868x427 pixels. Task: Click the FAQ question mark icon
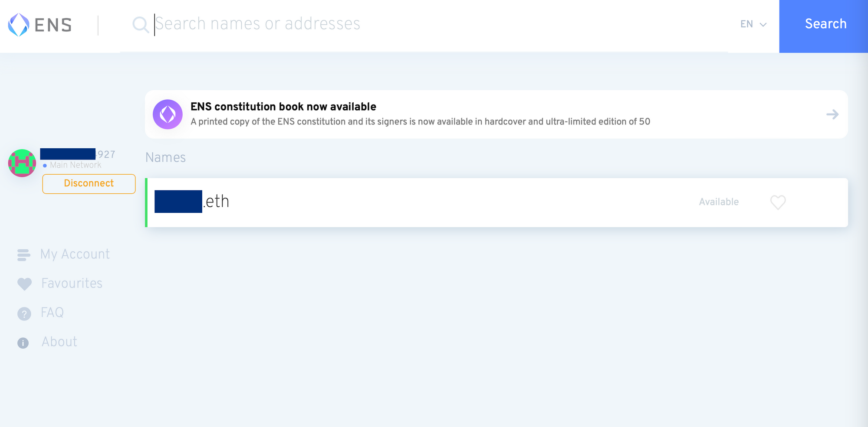[24, 313]
